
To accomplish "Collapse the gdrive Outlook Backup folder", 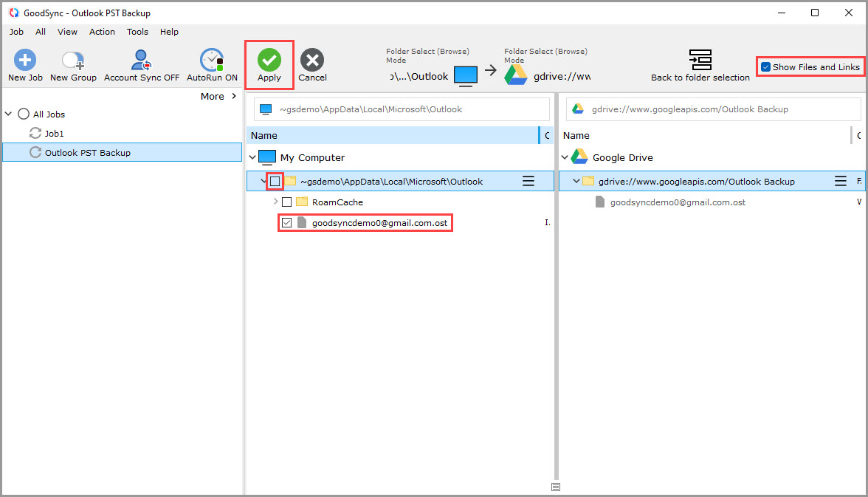I will (x=576, y=181).
